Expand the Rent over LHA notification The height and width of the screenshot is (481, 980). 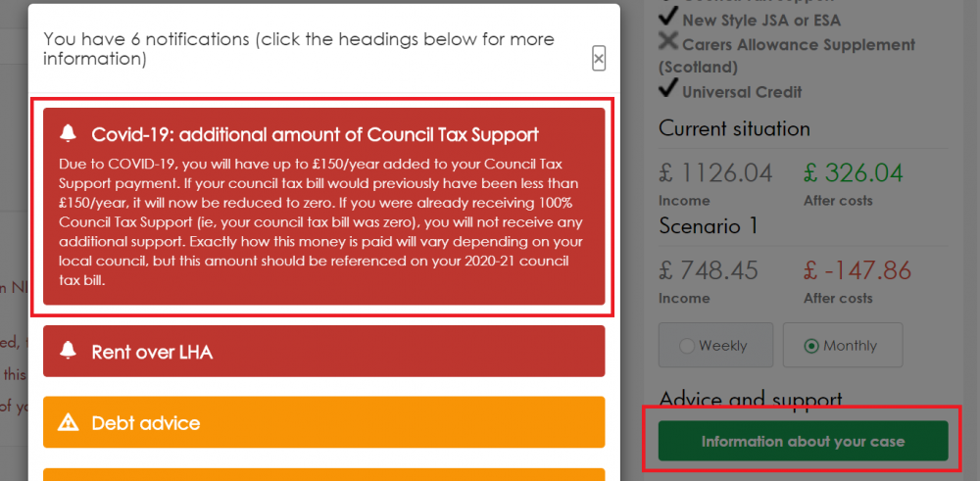[x=323, y=351]
